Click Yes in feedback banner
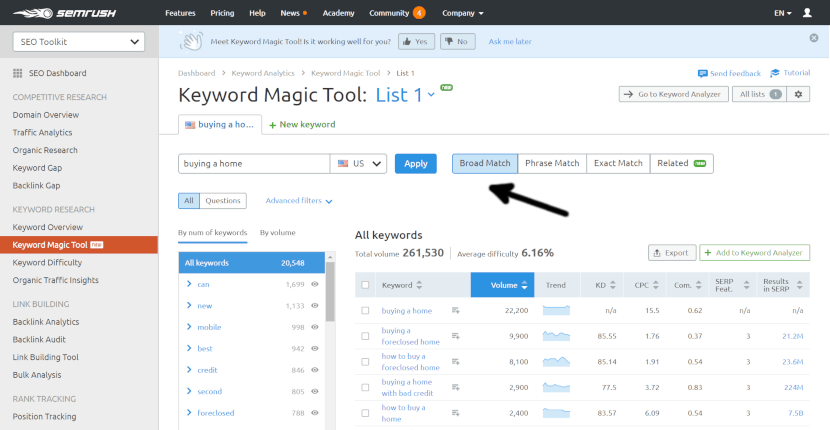 tap(416, 41)
